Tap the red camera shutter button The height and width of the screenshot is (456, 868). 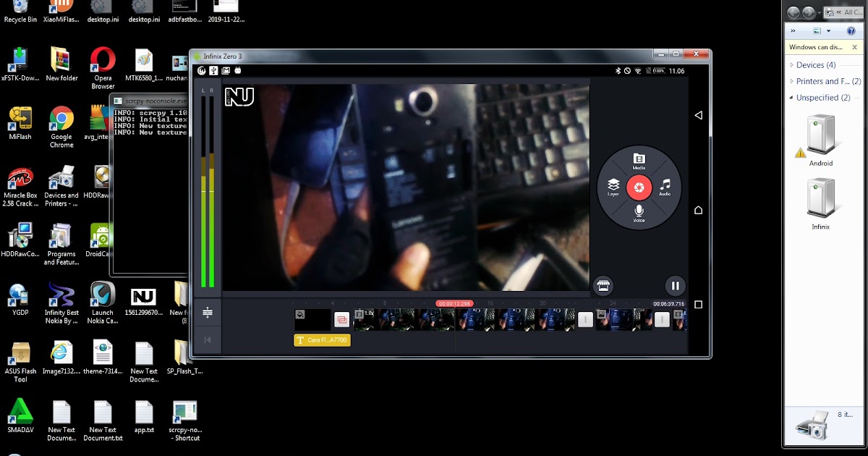point(639,187)
